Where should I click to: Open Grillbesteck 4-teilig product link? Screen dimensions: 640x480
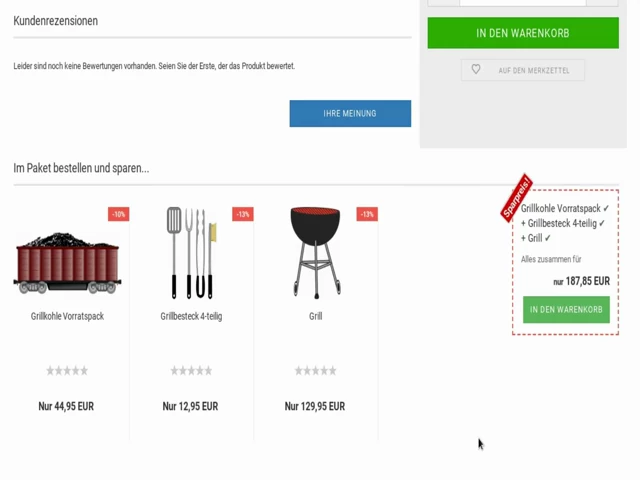[191, 316]
